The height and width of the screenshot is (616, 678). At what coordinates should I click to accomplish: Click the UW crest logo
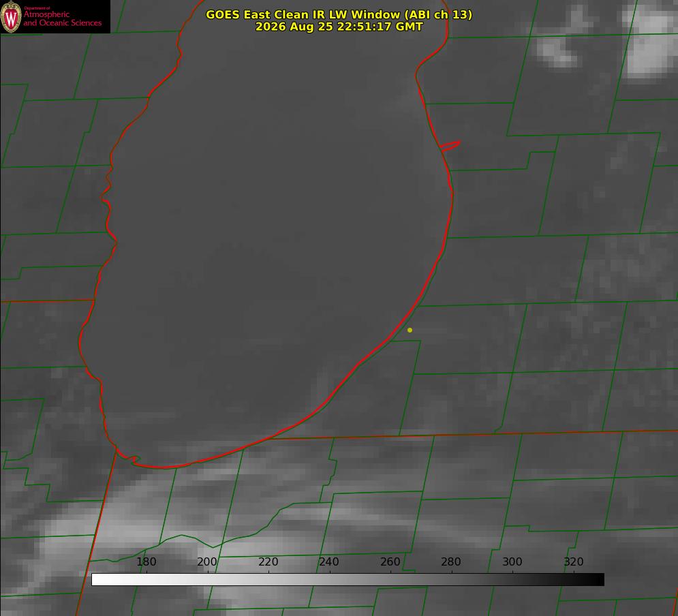11,16
